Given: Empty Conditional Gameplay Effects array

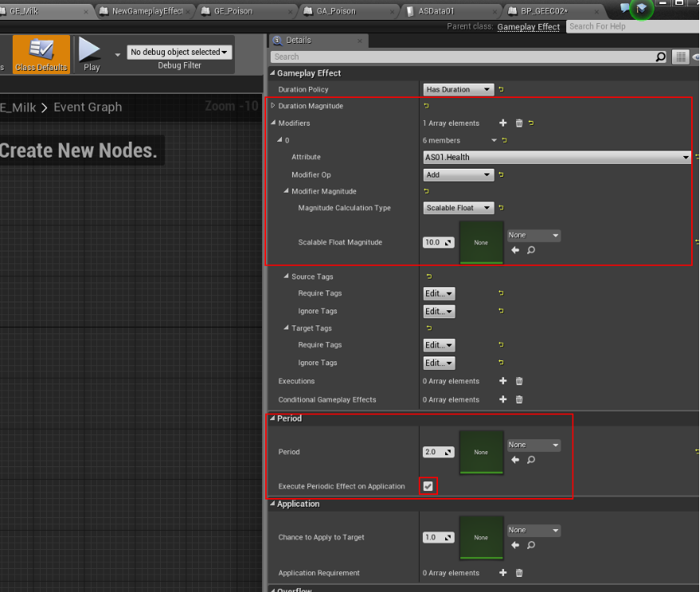Looking at the screenshot, I should point(518,399).
